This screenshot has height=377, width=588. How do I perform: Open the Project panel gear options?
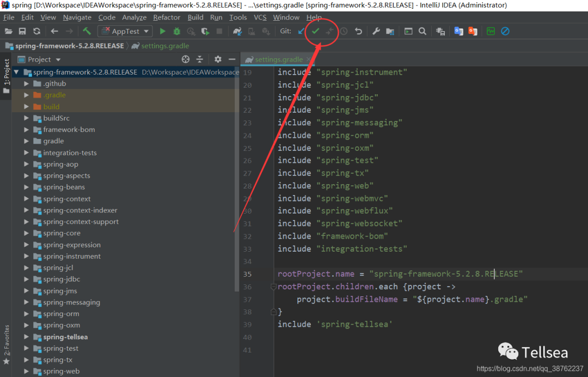click(x=218, y=59)
